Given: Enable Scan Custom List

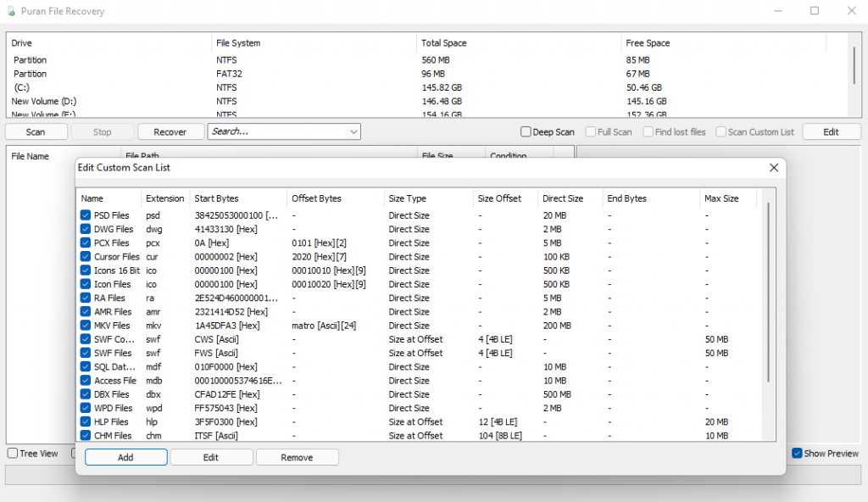Looking at the screenshot, I should [x=722, y=131].
